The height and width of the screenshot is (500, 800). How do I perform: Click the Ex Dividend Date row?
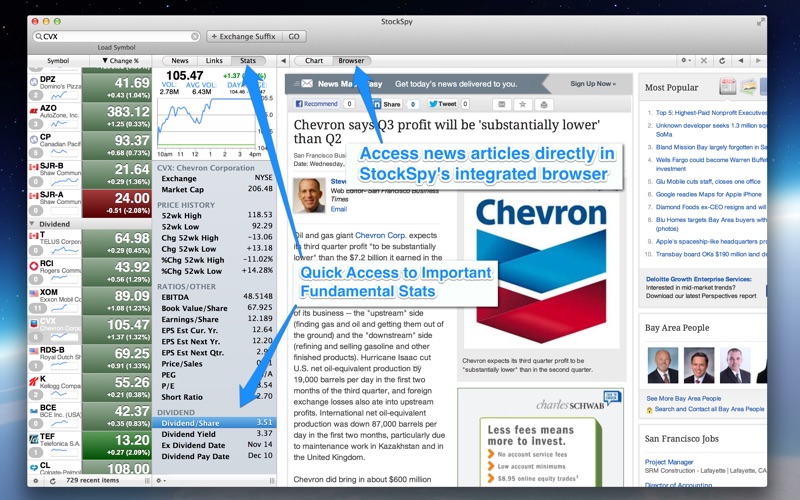[x=215, y=445]
